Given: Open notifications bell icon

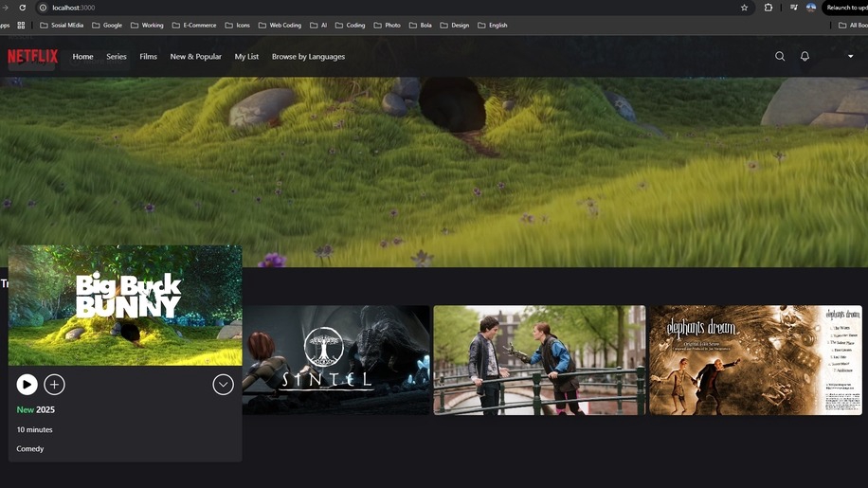Looking at the screenshot, I should (805, 57).
